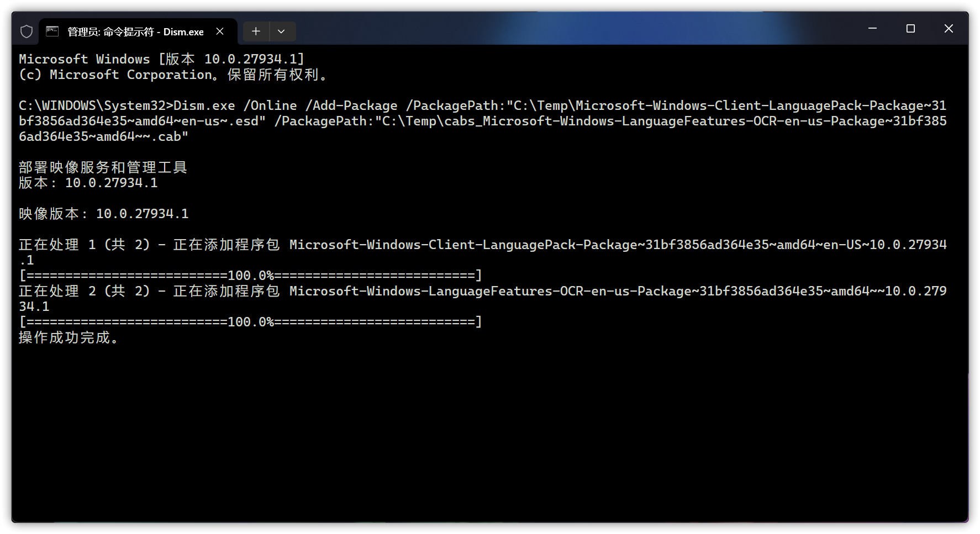Click the Microsoft Windows 版本 10.0.27934.1 line

coord(160,59)
